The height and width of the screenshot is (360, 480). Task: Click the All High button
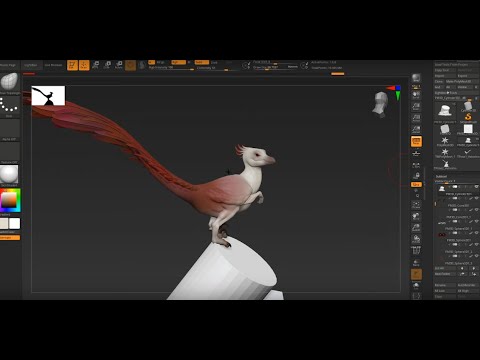467,291
